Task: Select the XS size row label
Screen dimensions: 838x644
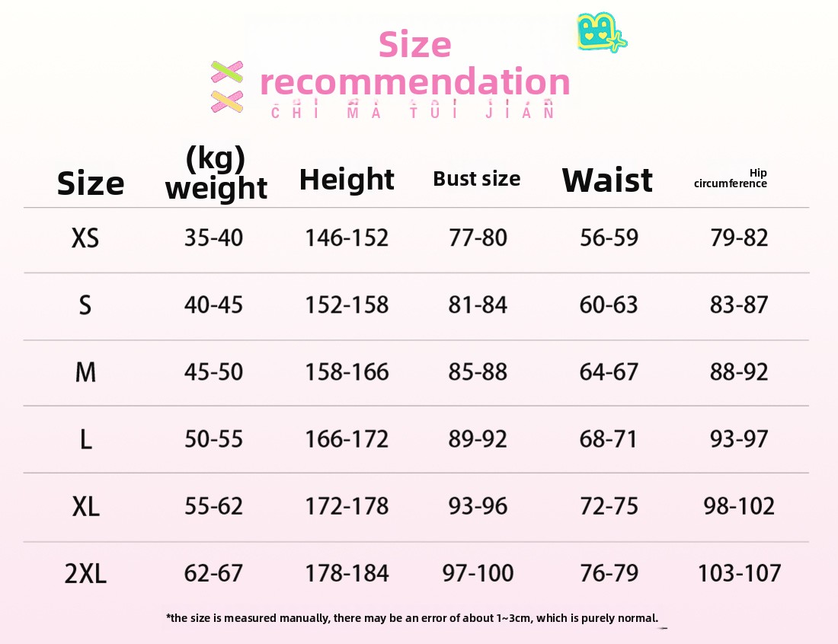Action: [x=85, y=239]
